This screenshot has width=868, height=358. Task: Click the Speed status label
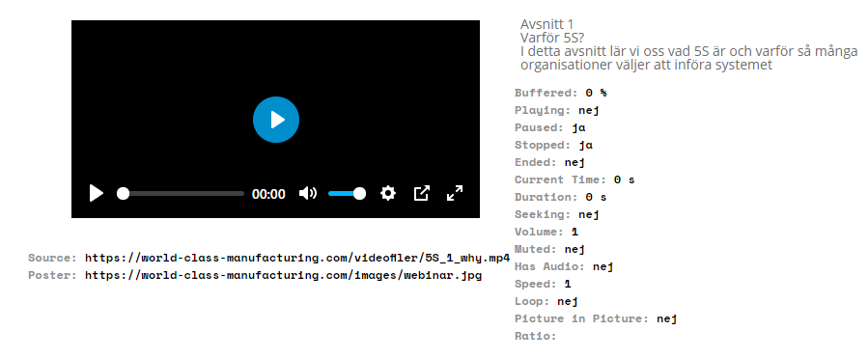click(535, 284)
